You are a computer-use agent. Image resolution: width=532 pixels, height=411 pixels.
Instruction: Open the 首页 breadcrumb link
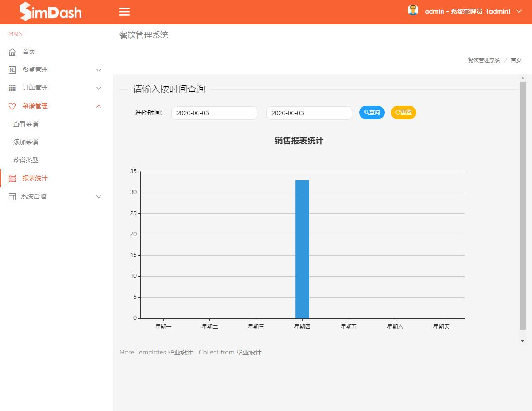[x=516, y=60]
